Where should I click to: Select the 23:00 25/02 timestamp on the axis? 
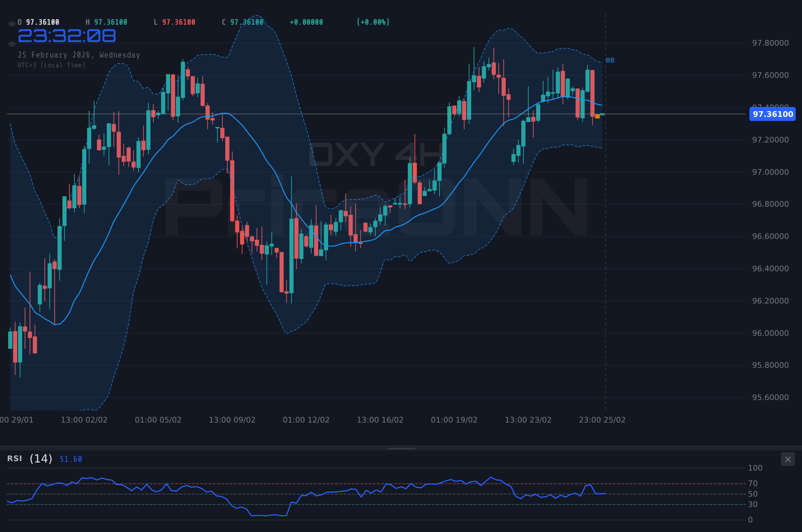[x=602, y=419]
